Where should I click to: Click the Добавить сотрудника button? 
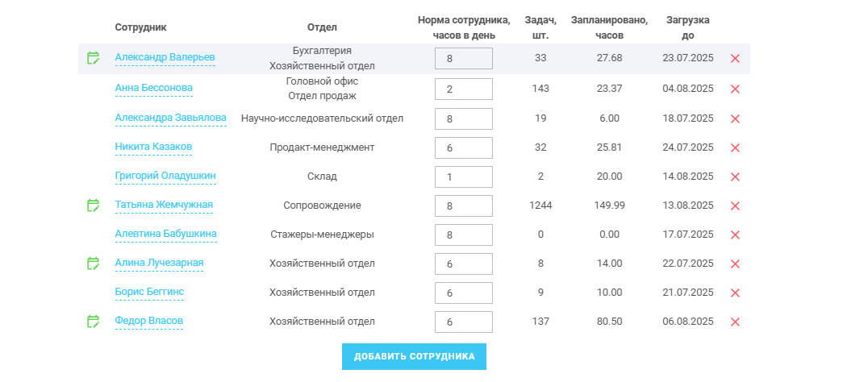coord(414,356)
